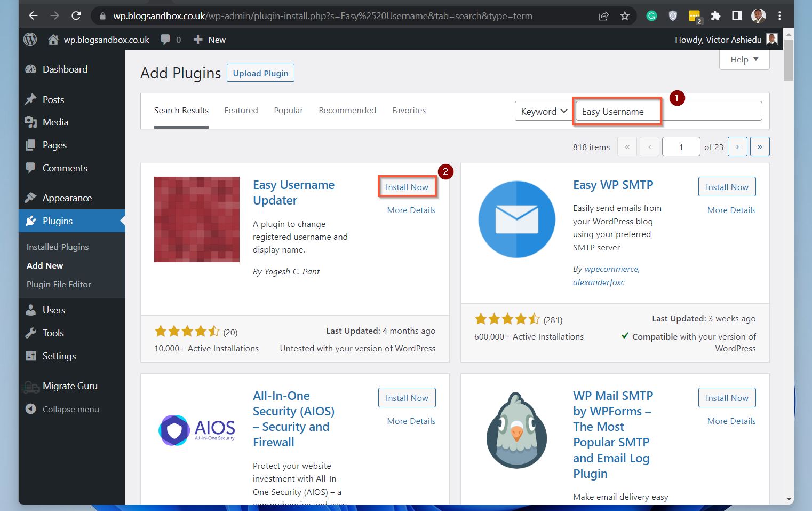
Task: Open wpecommerce author link
Action: click(612, 269)
